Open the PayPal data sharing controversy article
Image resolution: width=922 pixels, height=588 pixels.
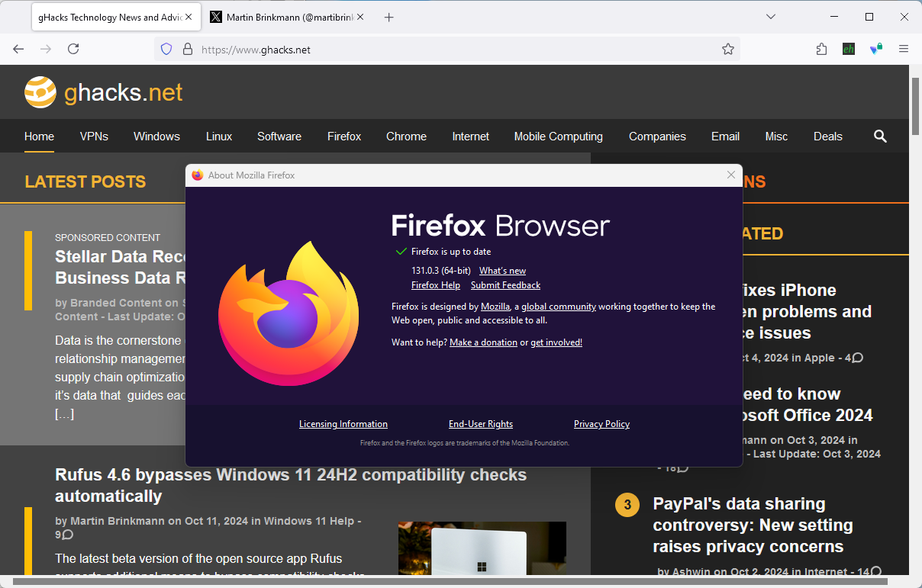tap(753, 525)
